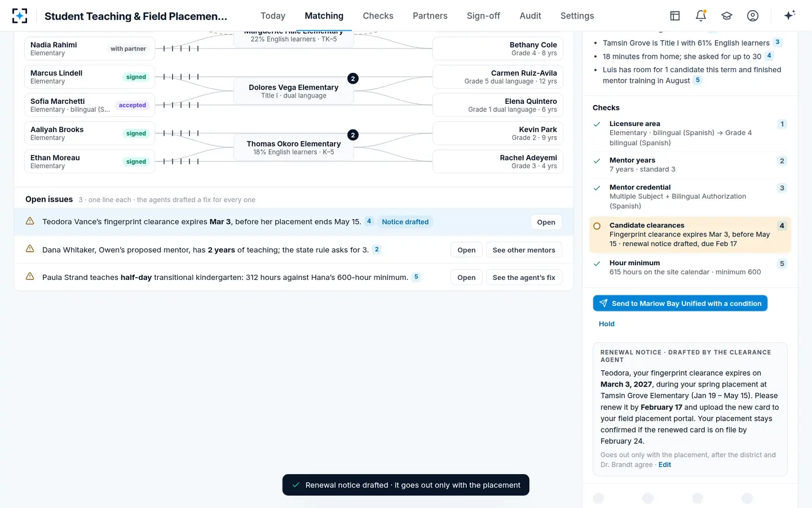This screenshot has width=812, height=508.
Task: Go to the Sign-off tab
Action: pos(483,16)
